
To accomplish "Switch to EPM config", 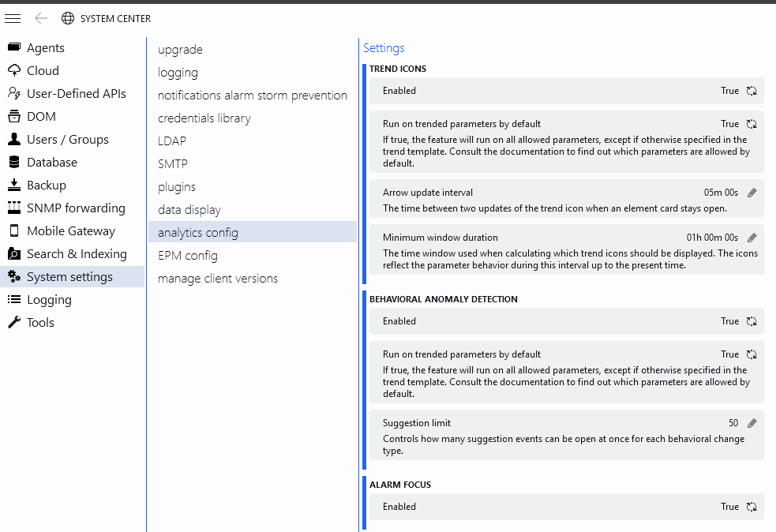I will click(x=188, y=255).
